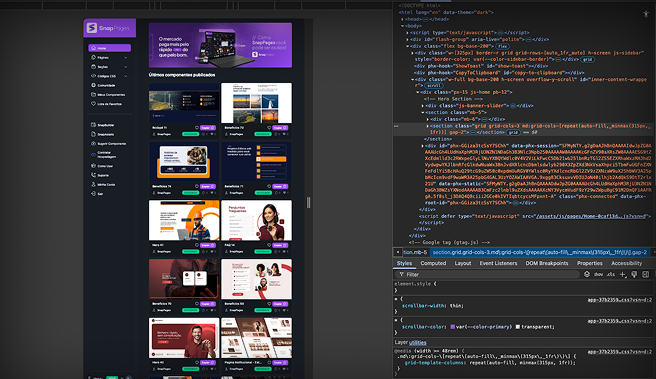The image size is (656, 379).
Task: Switch to the Layout tab
Action: tap(463, 263)
